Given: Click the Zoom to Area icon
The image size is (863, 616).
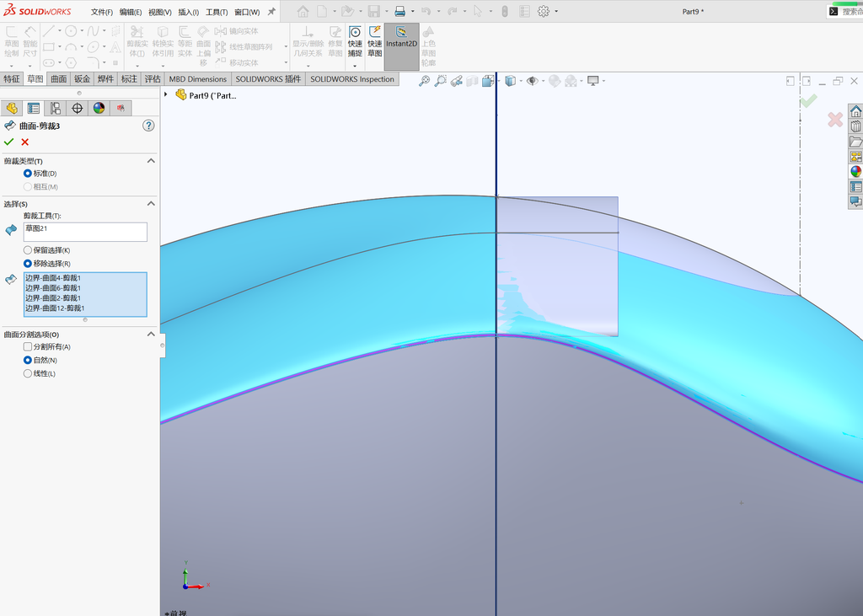Looking at the screenshot, I should 440,81.
